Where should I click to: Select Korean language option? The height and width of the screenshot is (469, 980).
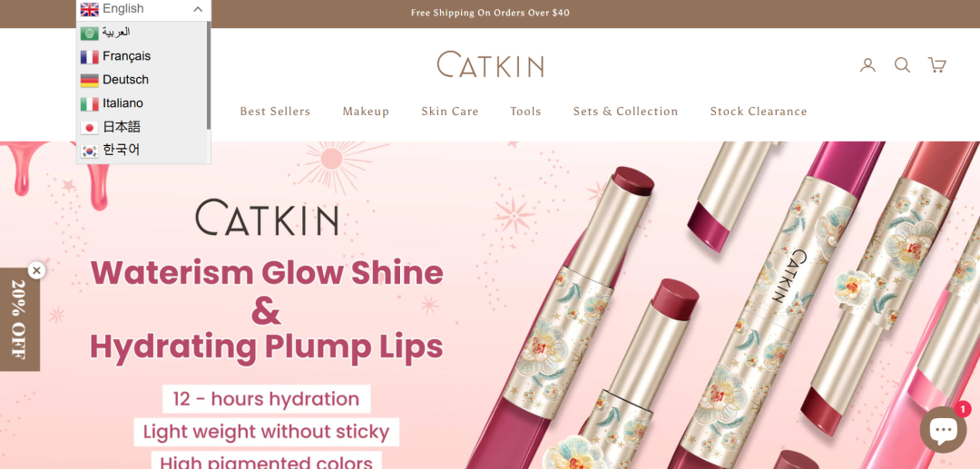click(x=143, y=151)
